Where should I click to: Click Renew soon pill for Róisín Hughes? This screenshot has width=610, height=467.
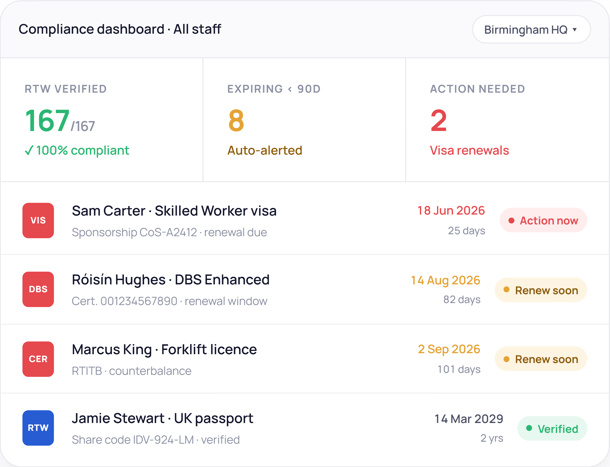point(541,290)
